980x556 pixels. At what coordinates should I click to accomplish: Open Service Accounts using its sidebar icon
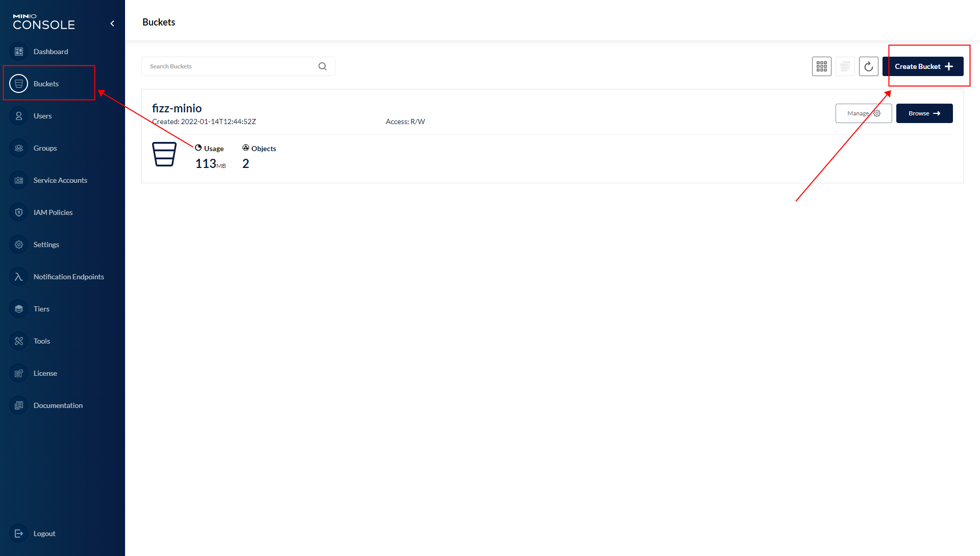19,180
